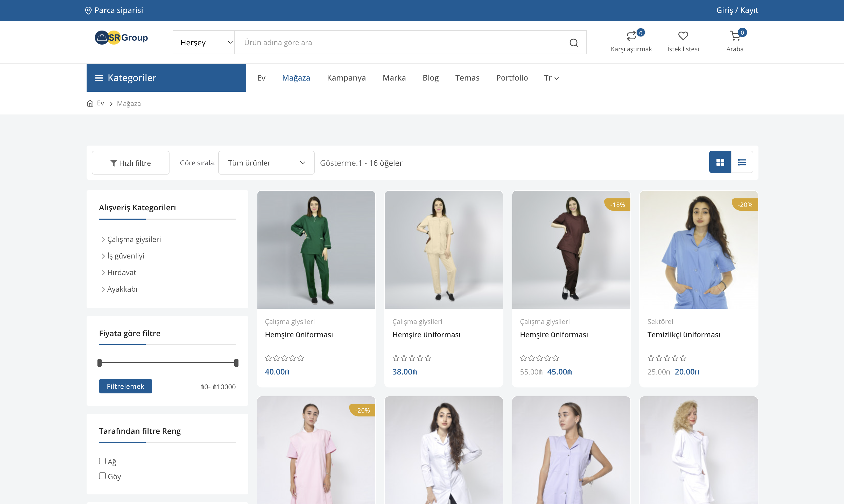
Task: Switch to list view layout
Action: pos(742,162)
